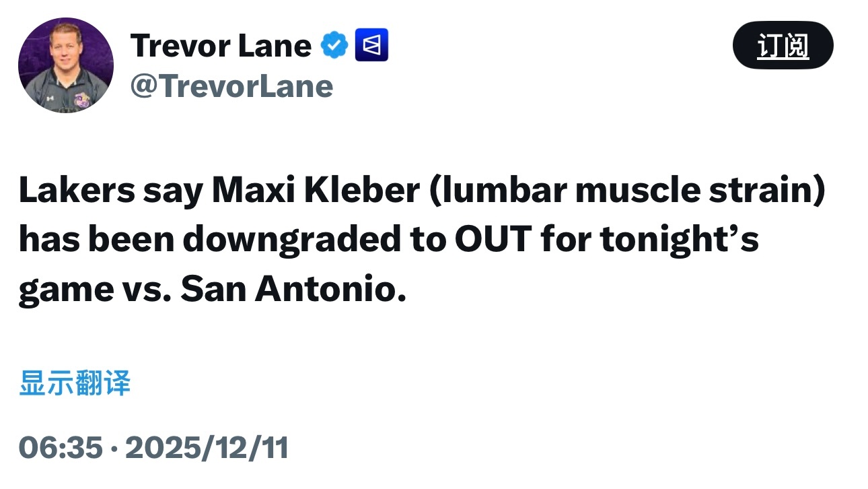Click the word "Lakers" in the tweet
The height and width of the screenshot is (489, 868).
[x=76, y=192]
